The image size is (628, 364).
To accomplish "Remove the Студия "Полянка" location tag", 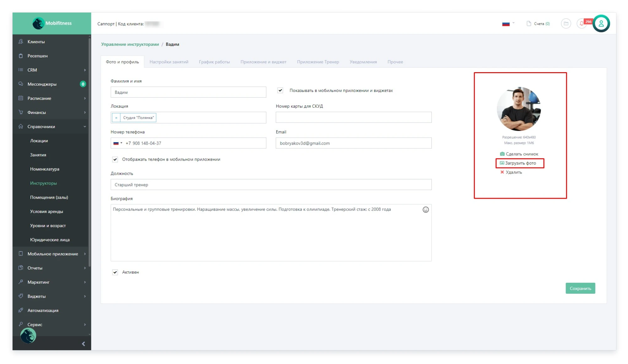I will point(116,118).
